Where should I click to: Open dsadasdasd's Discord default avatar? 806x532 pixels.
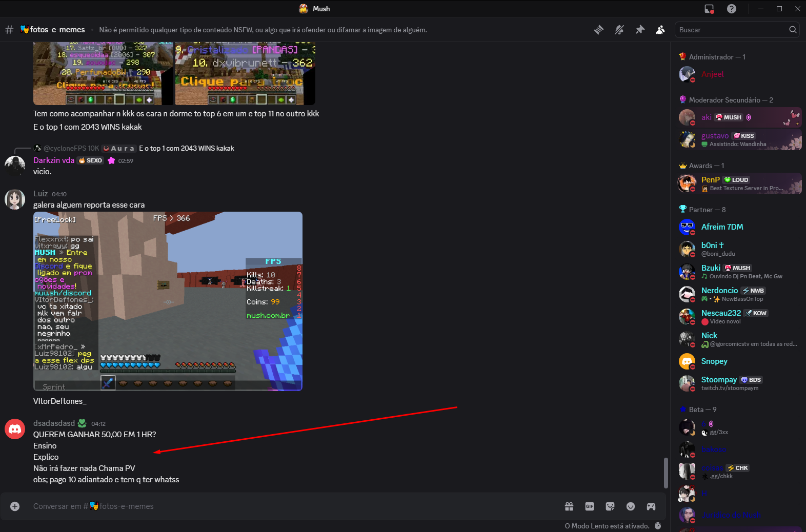click(x=15, y=429)
